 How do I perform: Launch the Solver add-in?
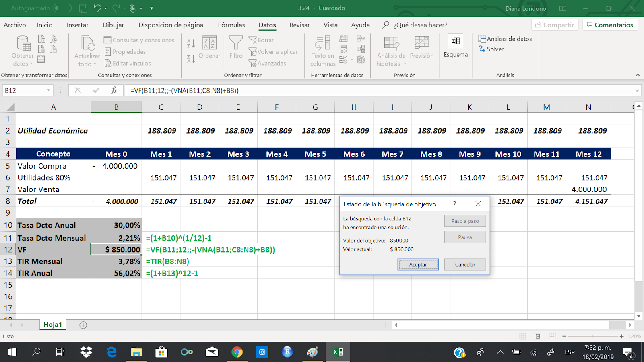tap(491, 49)
